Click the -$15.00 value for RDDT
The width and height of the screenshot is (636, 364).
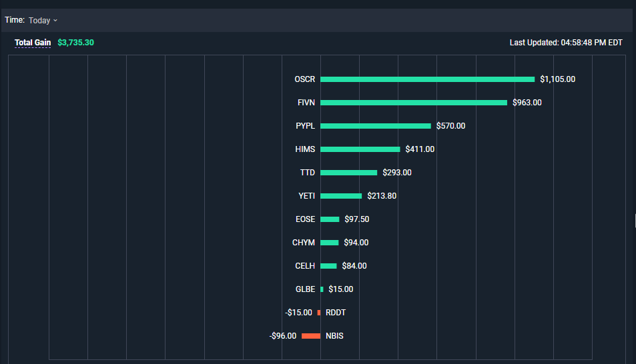(298, 313)
